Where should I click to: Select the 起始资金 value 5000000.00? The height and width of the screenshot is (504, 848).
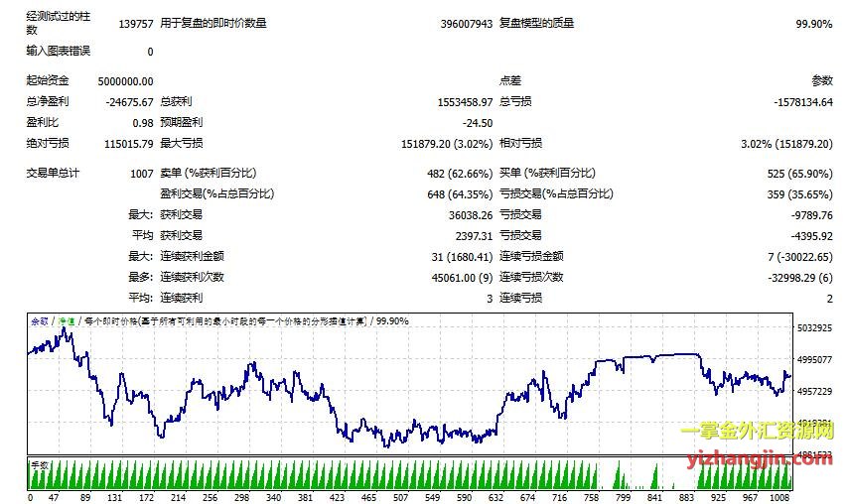click(x=126, y=81)
